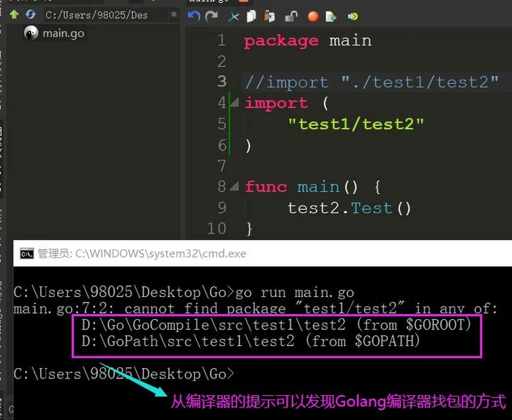Collapse the func main fold marker on line 8
The image size is (512, 420).
tap(234, 187)
